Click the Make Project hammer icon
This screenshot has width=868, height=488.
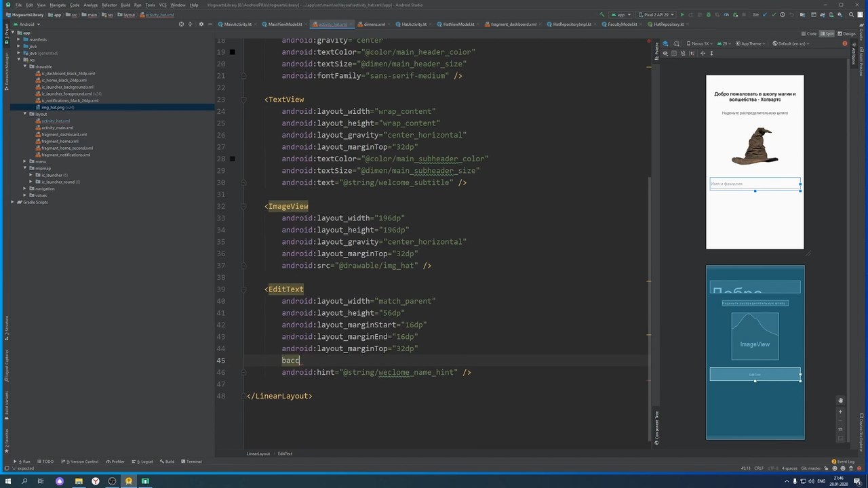tap(602, 15)
